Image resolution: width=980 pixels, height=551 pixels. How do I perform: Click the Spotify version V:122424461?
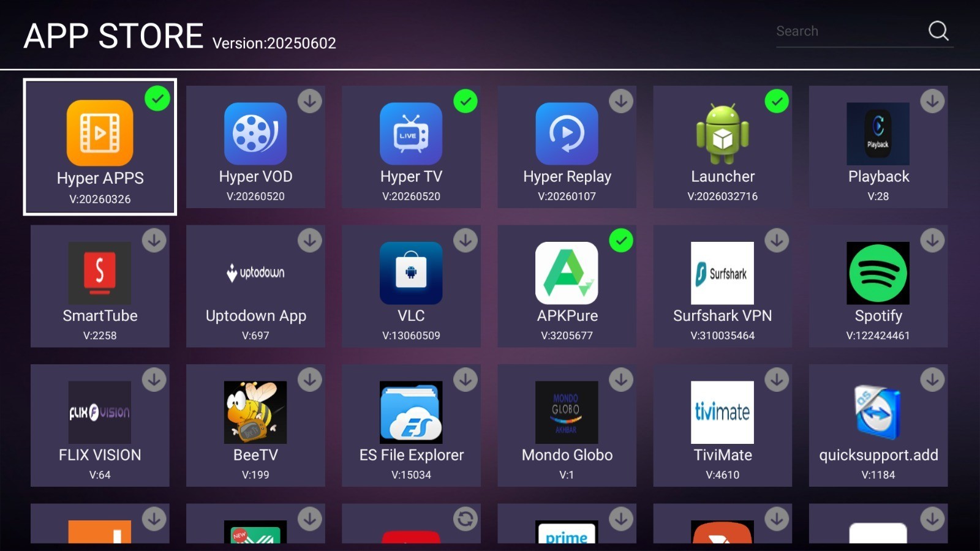click(x=878, y=335)
